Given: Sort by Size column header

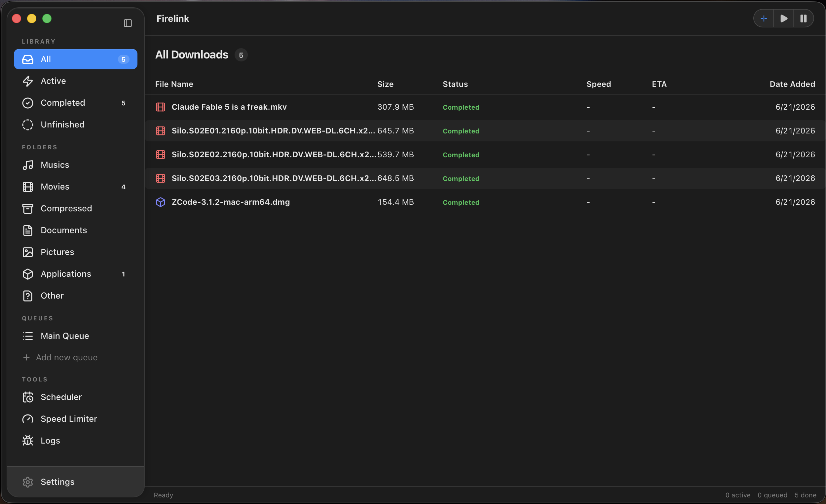Looking at the screenshot, I should [385, 84].
